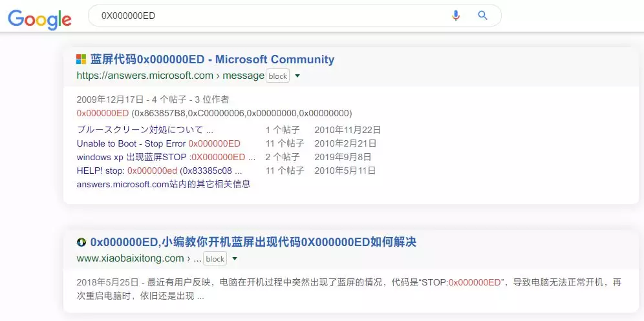Click the Google logo
The image size is (644, 321).
coord(39,19)
